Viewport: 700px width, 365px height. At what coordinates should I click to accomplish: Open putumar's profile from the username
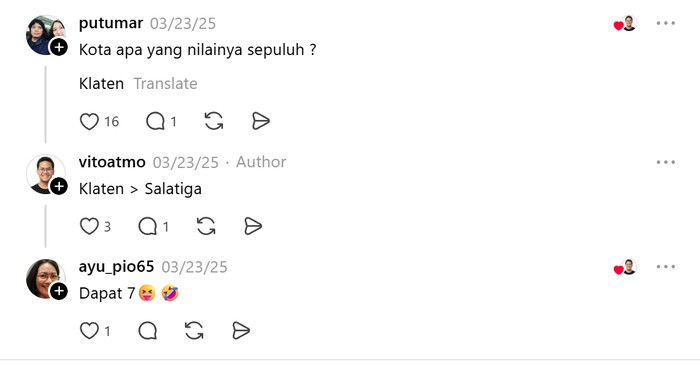pyautogui.click(x=111, y=23)
